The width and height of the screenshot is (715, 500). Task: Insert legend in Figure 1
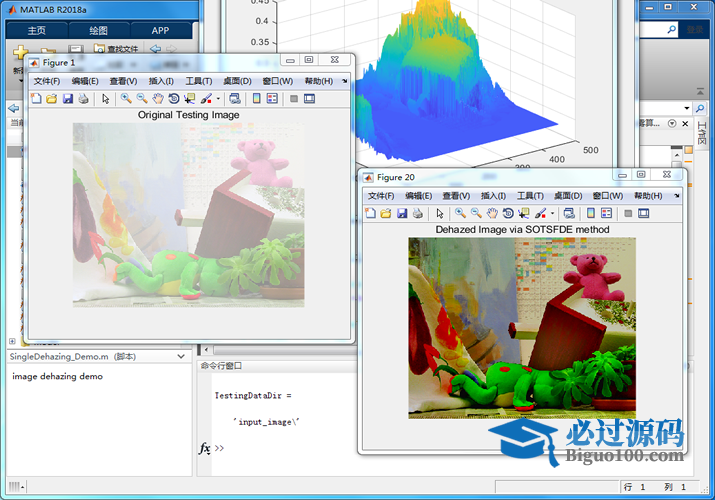(x=272, y=98)
